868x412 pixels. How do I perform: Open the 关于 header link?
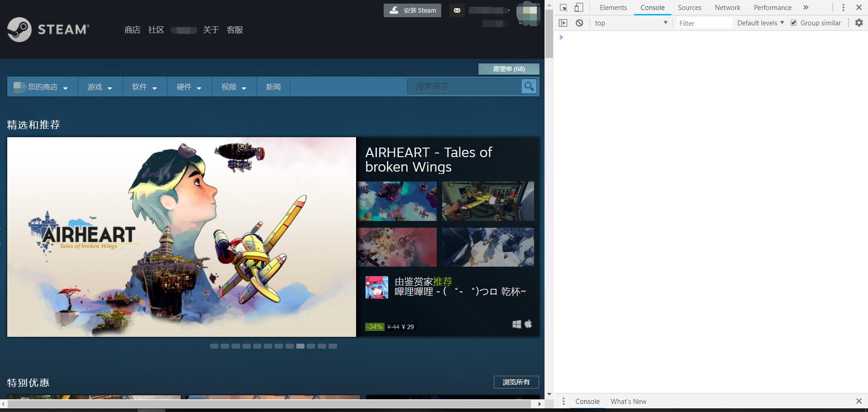[x=211, y=30]
